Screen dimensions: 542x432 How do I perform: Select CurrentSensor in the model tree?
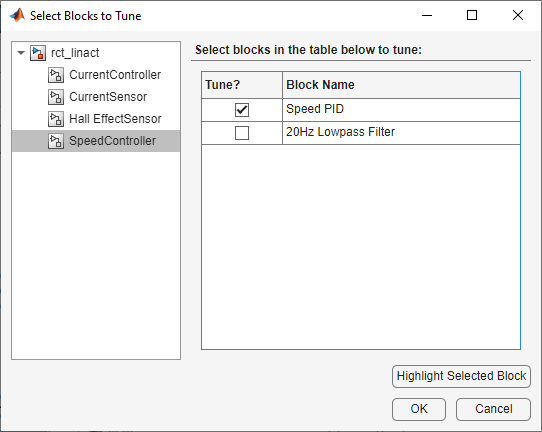click(x=108, y=97)
